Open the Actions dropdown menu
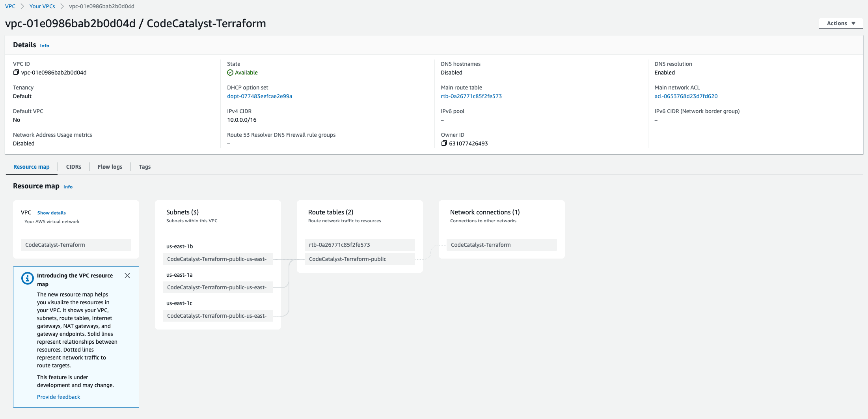 841,23
